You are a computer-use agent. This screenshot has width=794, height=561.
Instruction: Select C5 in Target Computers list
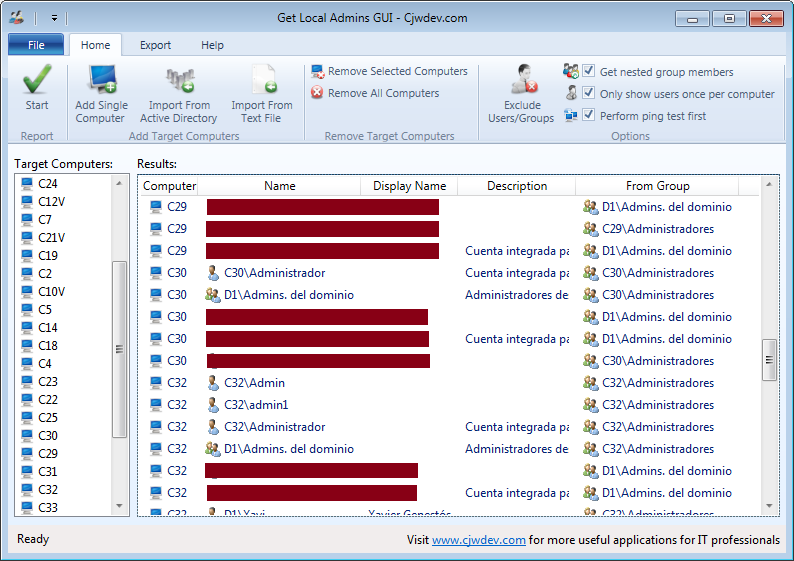pyautogui.click(x=45, y=309)
